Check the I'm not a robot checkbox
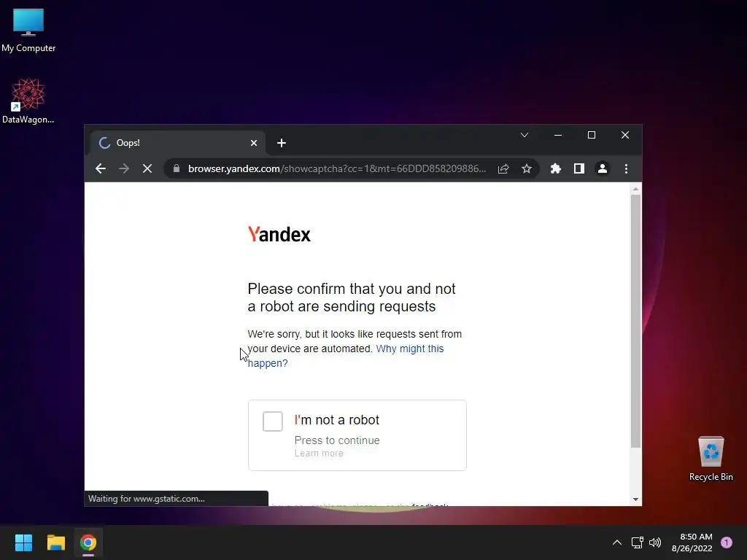747x560 pixels. pyautogui.click(x=273, y=421)
